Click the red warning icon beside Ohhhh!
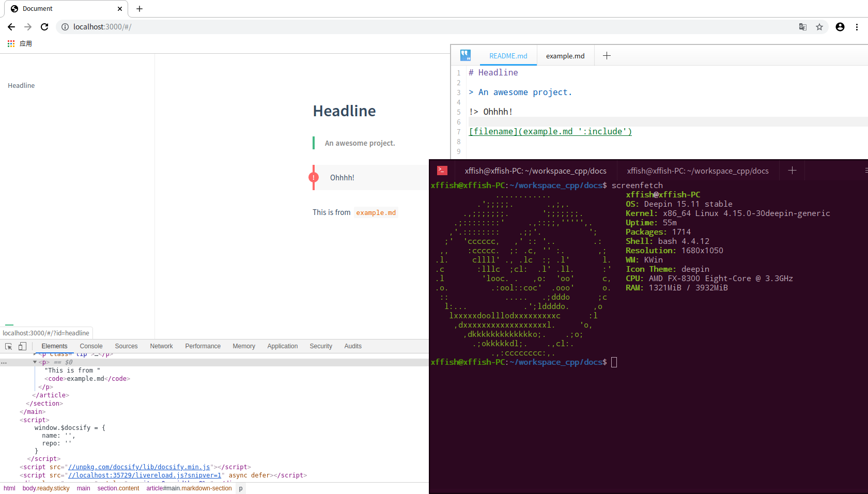Screen dimensions: 868x494 [x=314, y=177]
